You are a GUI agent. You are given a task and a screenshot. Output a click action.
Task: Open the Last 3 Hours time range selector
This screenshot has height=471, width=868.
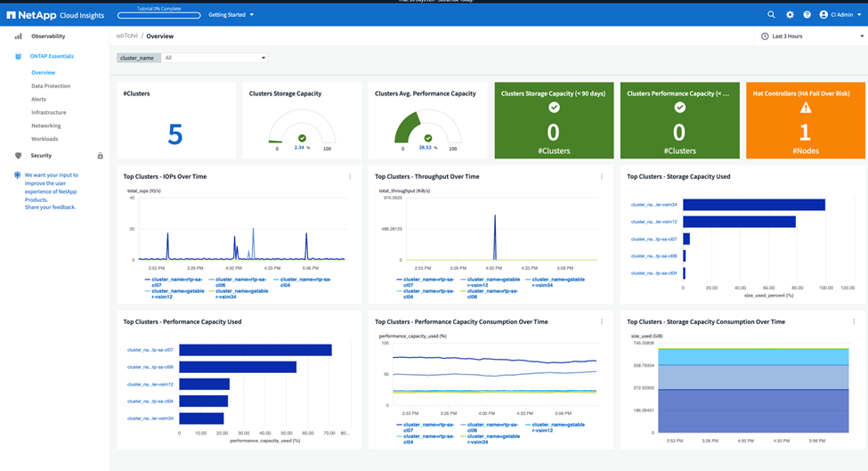(x=812, y=37)
